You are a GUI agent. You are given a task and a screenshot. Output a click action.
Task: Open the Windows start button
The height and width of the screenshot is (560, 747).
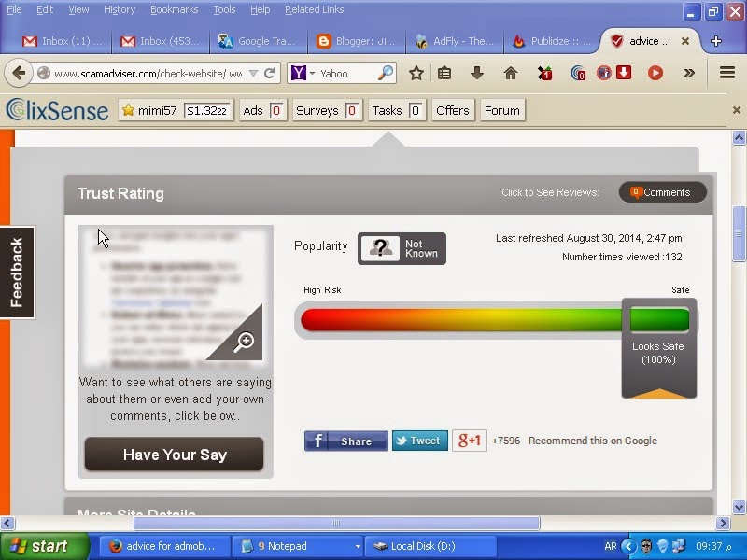[x=45, y=546]
